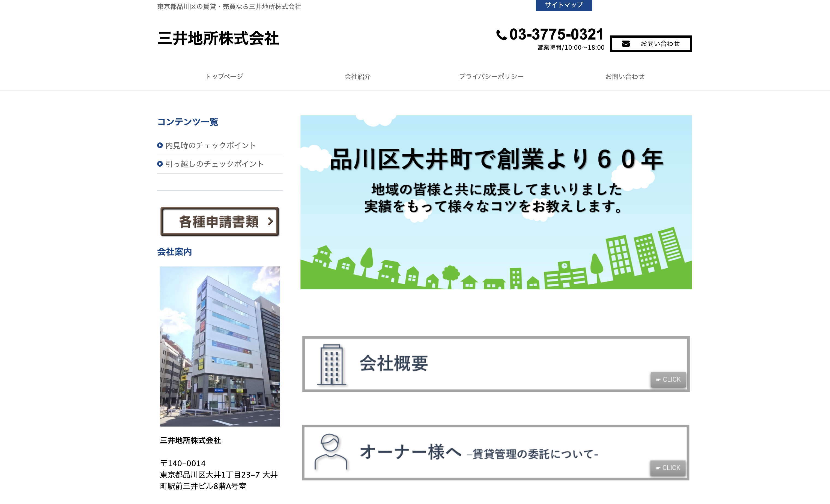Click the 会社案内 heading
The height and width of the screenshot is (504, 830).
[175, 252]
